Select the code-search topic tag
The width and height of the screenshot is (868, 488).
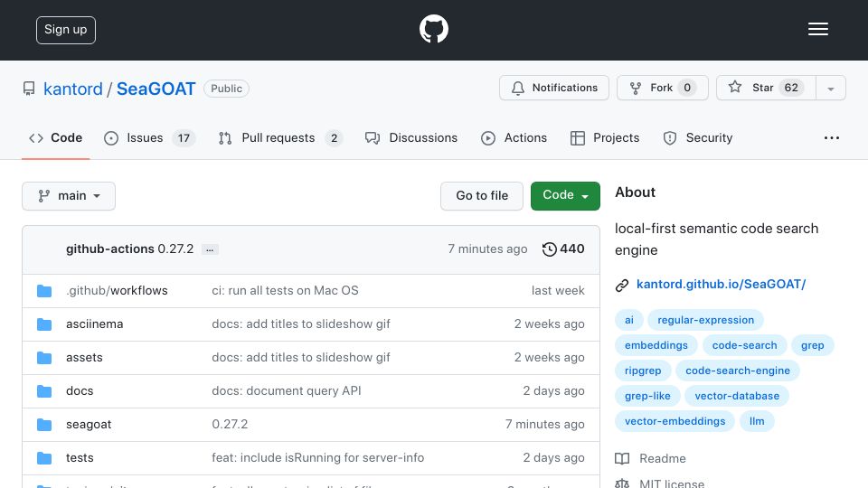click(x=744, y=345)
